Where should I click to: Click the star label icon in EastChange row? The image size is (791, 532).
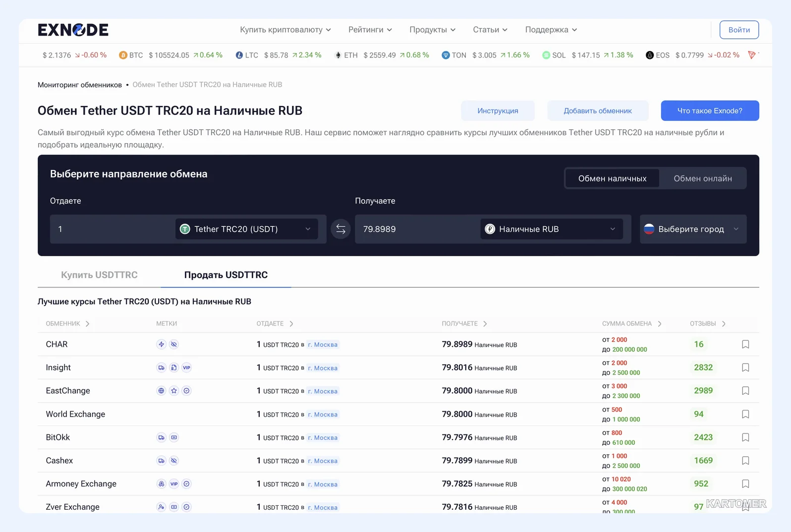pyautogui.click(x=174, y=391)
